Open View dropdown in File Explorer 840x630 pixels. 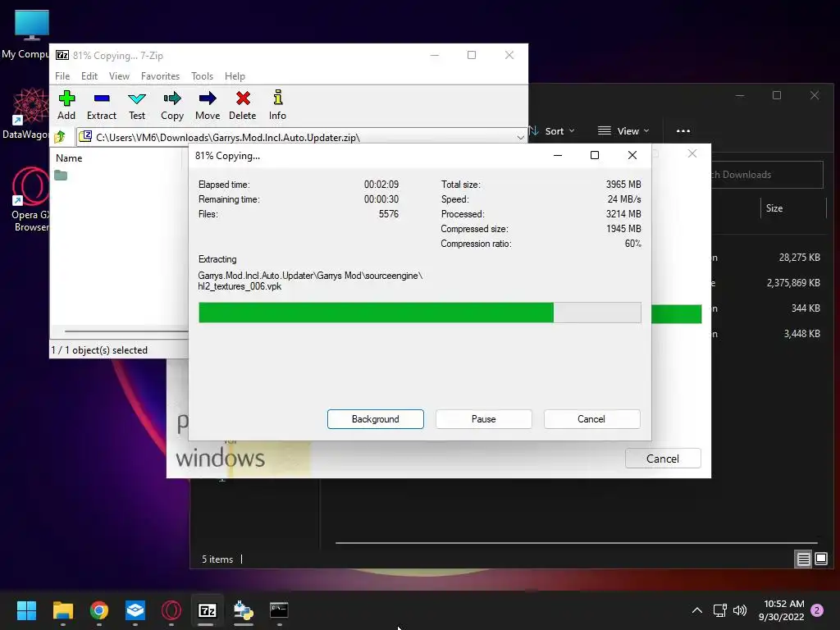click(623, 130)
